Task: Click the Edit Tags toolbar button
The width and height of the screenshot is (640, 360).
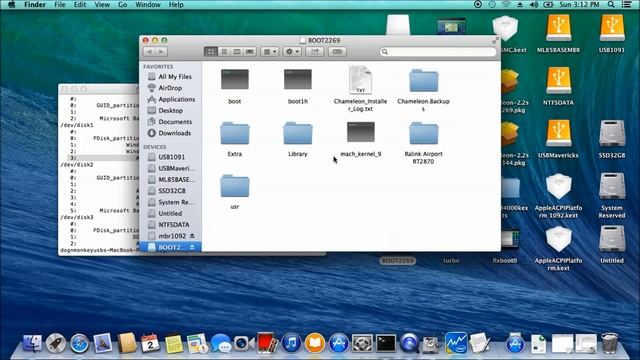Action: [x=338, y=52]
